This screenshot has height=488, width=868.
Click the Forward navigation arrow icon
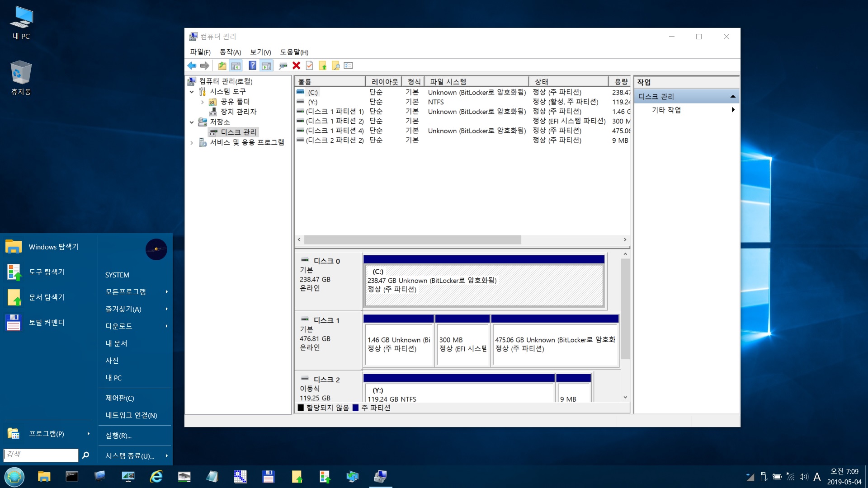[203, 66]
